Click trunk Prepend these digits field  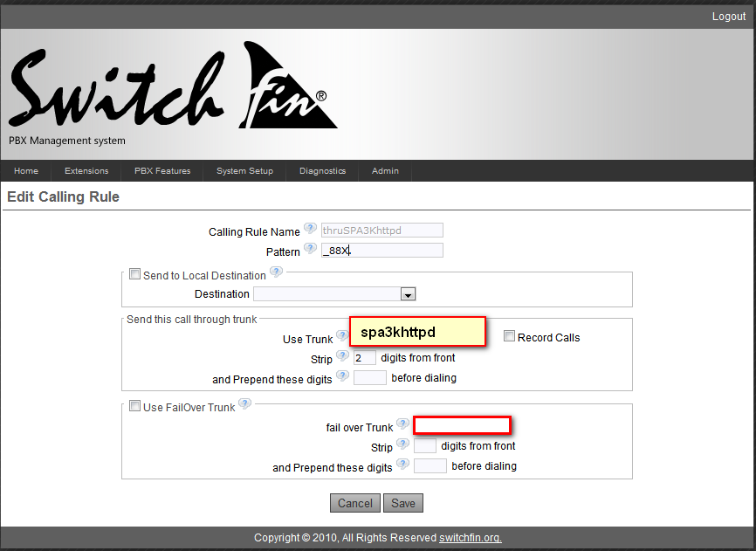pyautogui.click(x=370, y=378)
